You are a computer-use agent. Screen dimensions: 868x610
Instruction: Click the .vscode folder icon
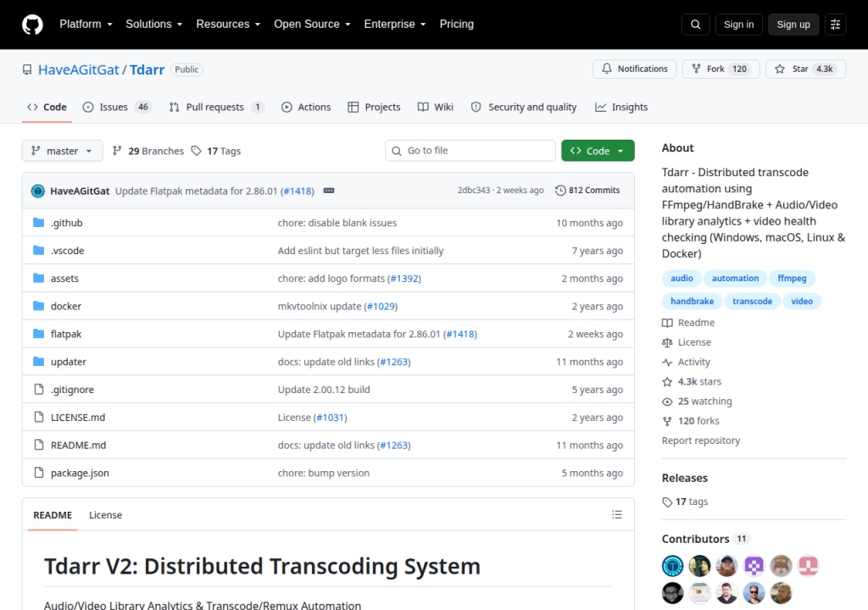[39, 250]
